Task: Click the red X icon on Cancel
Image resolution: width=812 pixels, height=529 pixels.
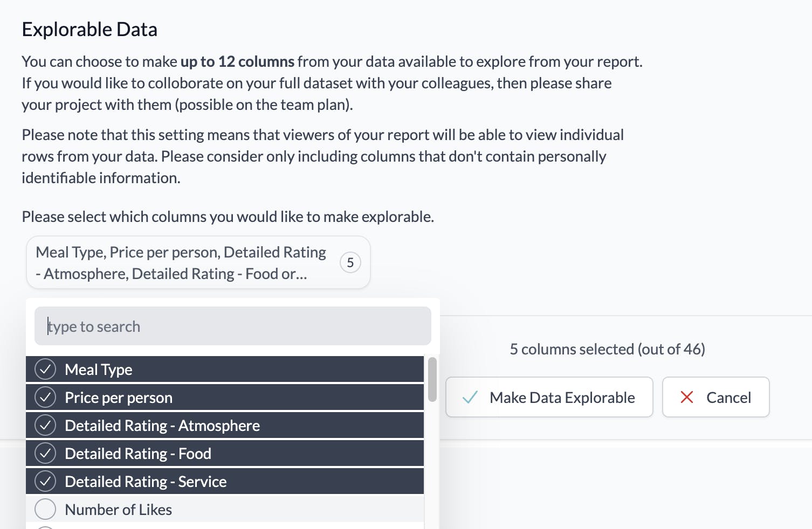Action: point(687,398)
